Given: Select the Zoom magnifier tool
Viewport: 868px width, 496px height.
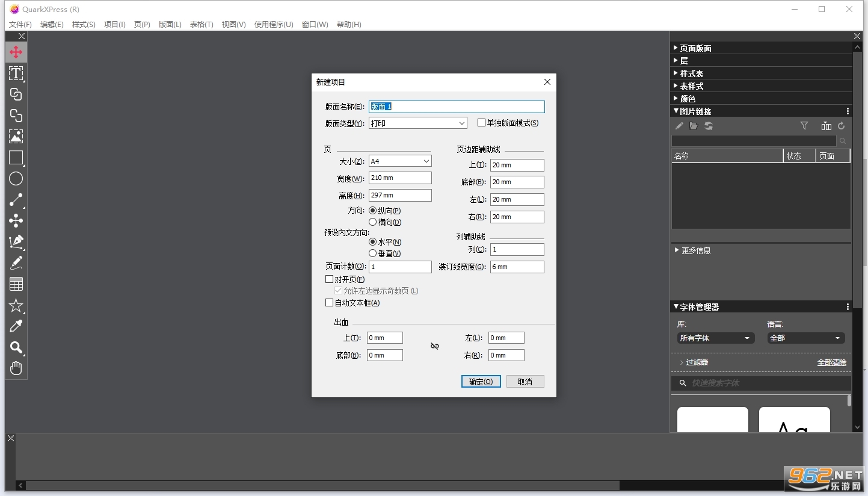Looking at the screenshot, I should [16, 347].
